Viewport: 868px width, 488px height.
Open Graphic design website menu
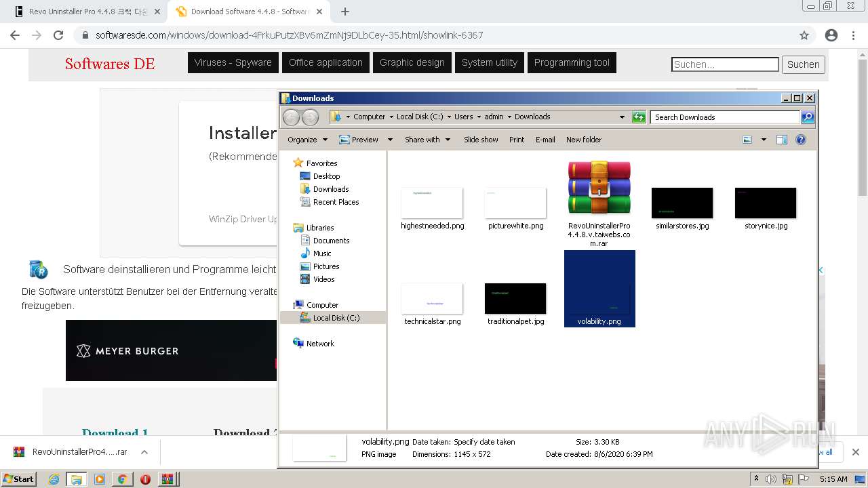click(412, 62)
